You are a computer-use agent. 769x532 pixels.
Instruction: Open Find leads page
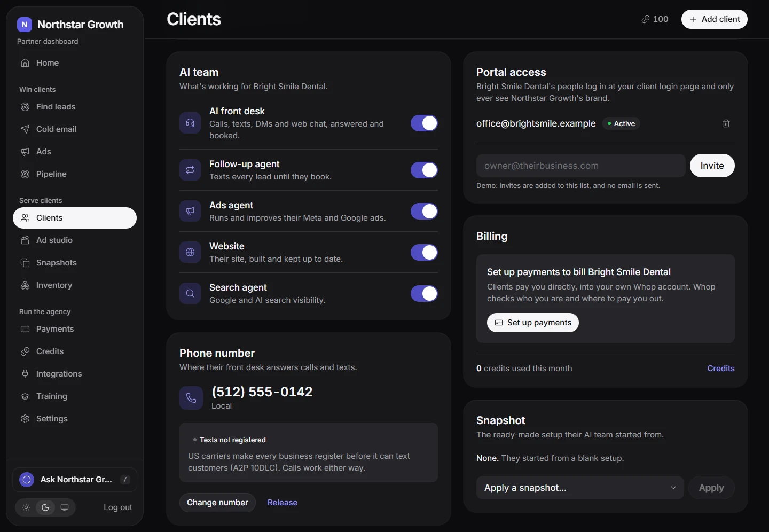75,107
